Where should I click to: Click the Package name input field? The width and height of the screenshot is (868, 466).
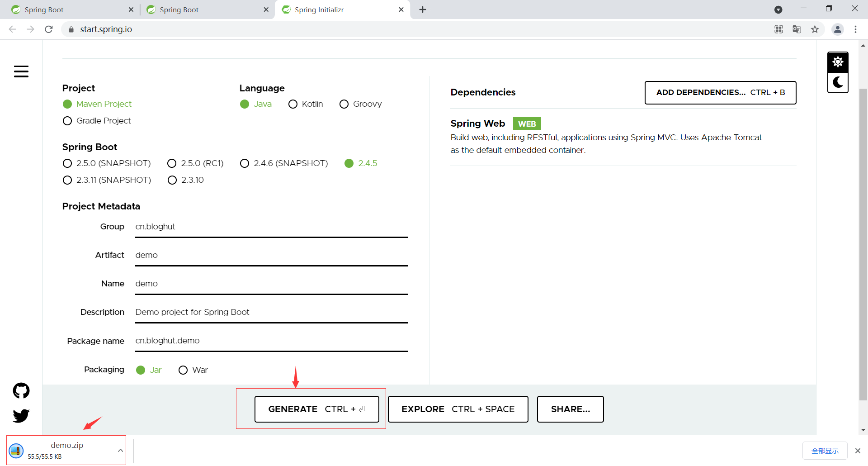[x=272, y=341]
